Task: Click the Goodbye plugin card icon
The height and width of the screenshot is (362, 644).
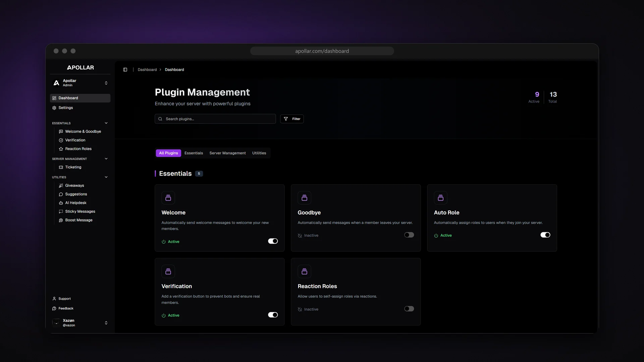Action: [304, 198]
